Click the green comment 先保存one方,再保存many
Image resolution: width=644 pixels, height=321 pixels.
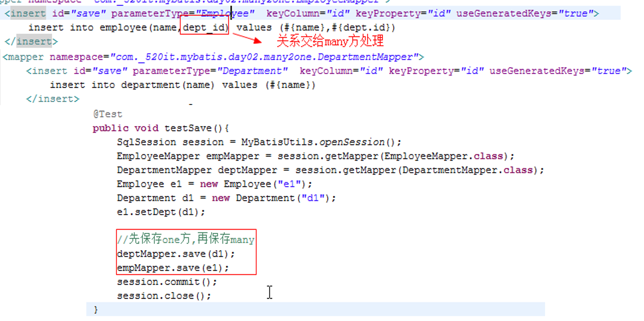(186, 239)
